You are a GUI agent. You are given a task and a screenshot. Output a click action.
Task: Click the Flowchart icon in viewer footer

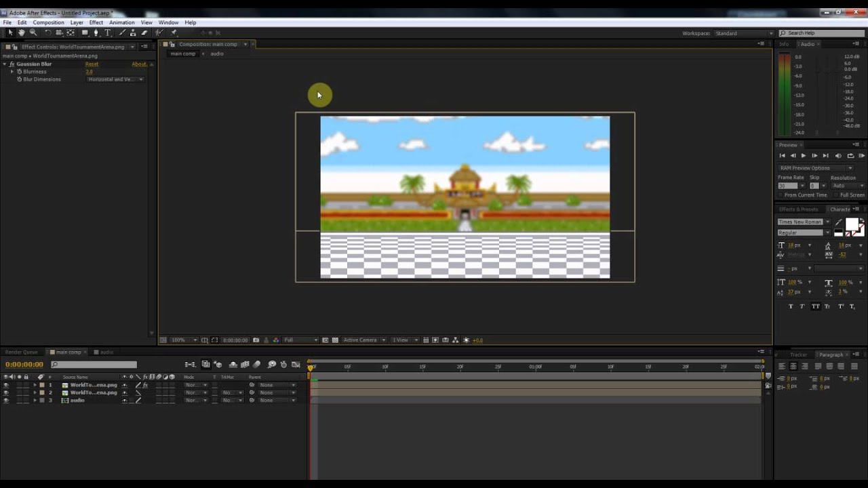coord(455,340)
